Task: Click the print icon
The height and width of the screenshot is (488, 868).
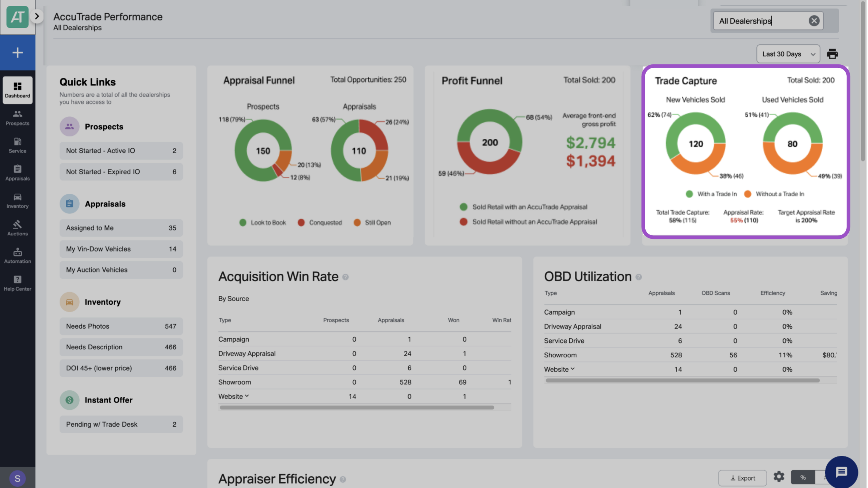Action: [x=832, y=54]
